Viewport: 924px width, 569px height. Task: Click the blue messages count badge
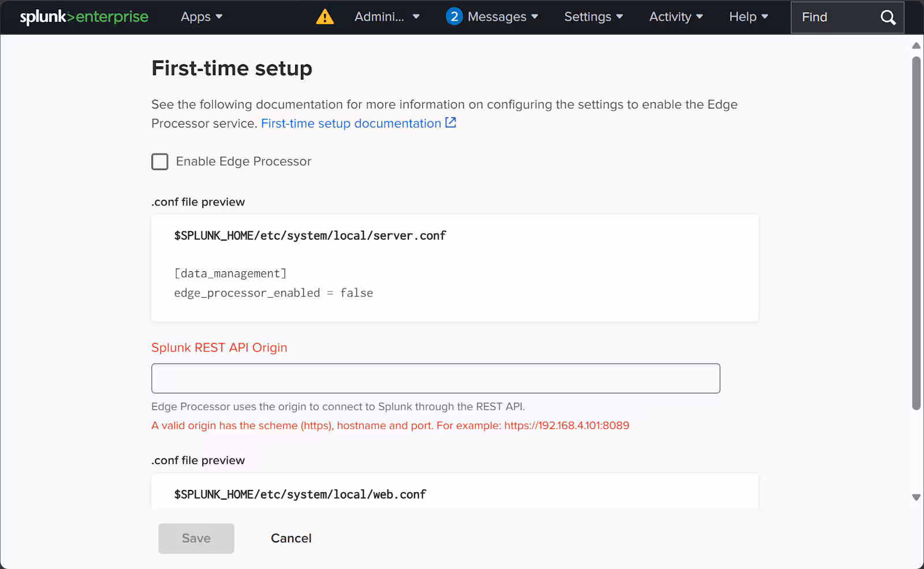(454, 17)
